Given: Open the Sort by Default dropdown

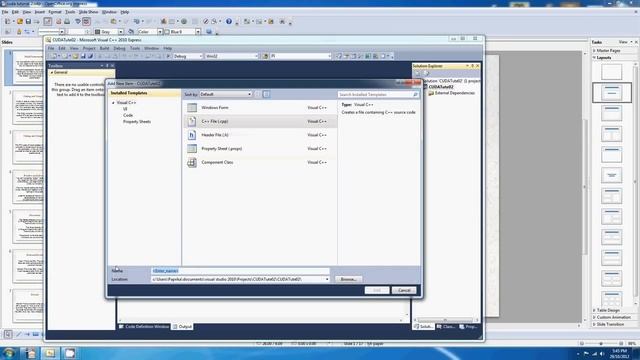Looking at the screenshot, I should click(225, 94).
